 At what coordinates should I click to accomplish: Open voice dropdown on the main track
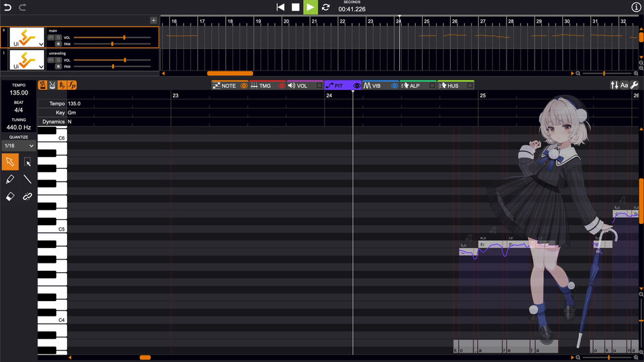[41, 44]
